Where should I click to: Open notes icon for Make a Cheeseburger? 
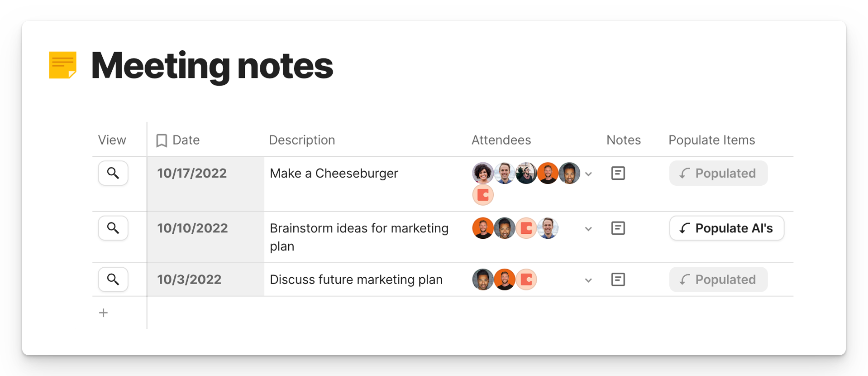pos(618,173)
